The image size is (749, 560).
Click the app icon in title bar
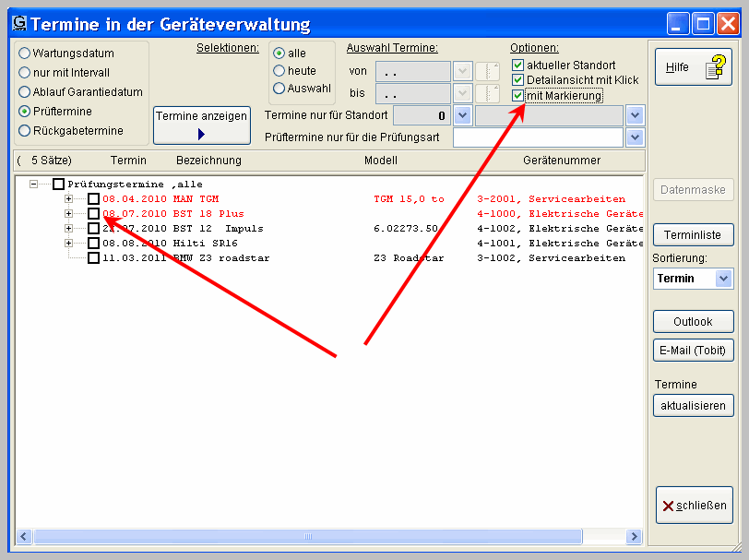pos(18,24)
